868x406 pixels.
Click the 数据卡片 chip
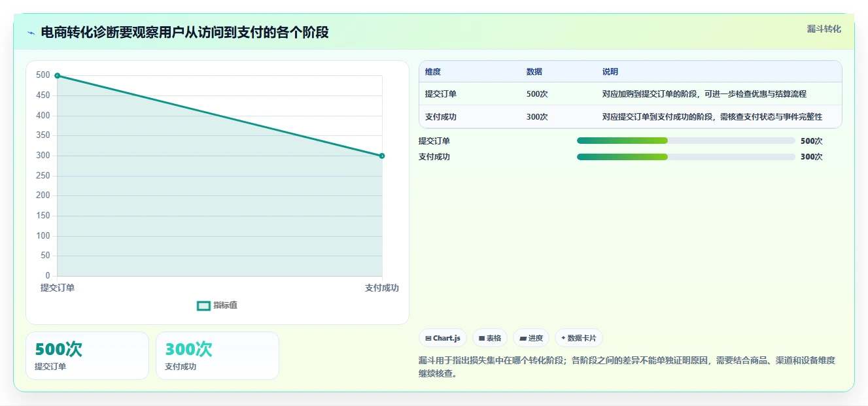tap(579, 338)
